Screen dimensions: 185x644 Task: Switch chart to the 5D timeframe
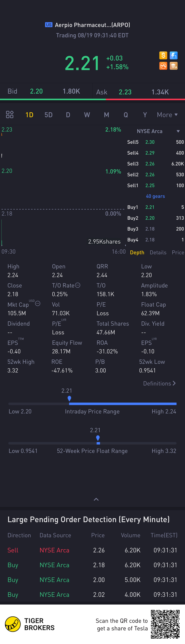[x=49, y=115]
